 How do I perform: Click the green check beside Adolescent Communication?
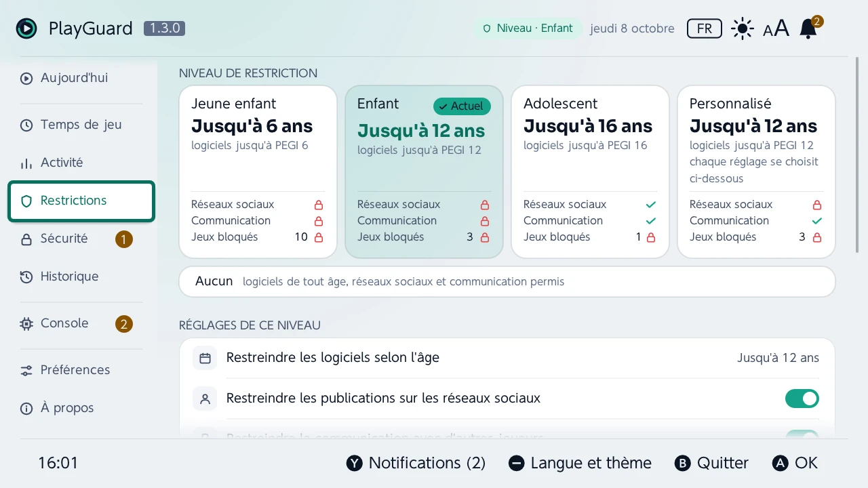pyautogui.click(x=651, y=221)
